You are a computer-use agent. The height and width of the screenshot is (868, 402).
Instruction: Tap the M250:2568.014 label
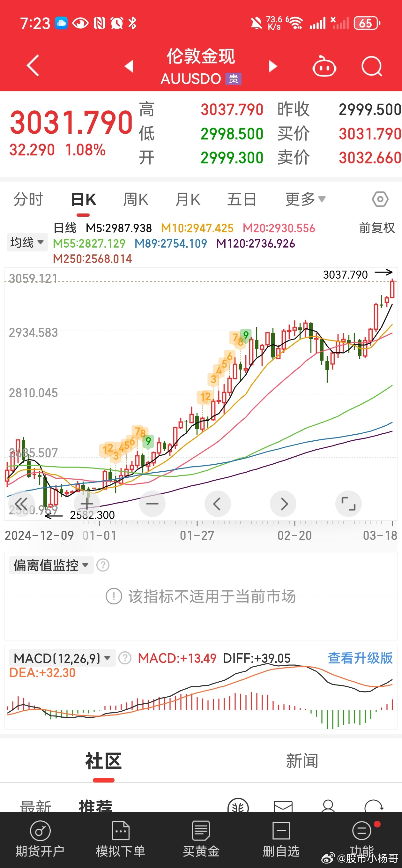(x=92, y=259)
